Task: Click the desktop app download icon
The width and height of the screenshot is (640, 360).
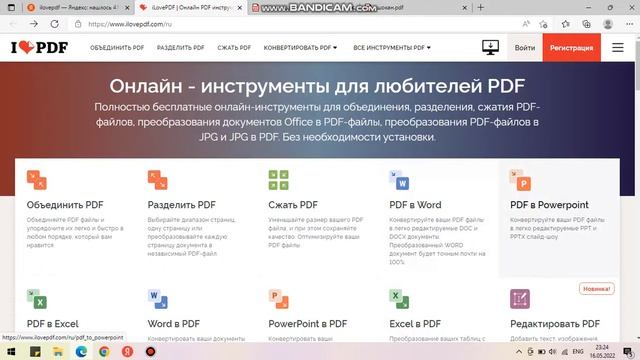Action: click(490, 47)
